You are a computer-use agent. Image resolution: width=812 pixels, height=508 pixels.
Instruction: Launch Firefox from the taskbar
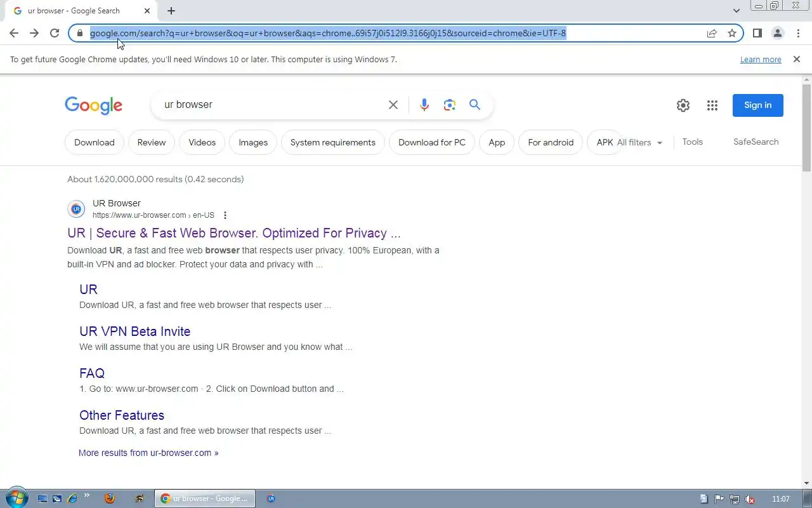(x=109, y=498)
